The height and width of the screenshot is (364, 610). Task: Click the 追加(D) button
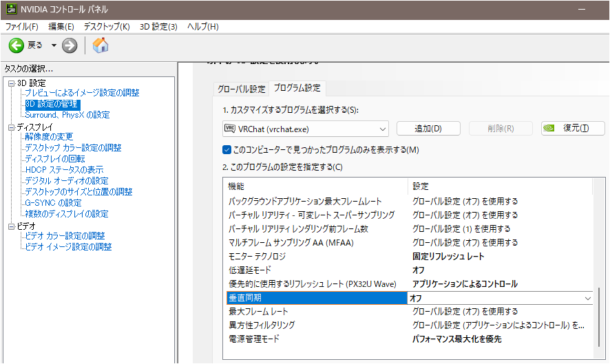(428, 129)
